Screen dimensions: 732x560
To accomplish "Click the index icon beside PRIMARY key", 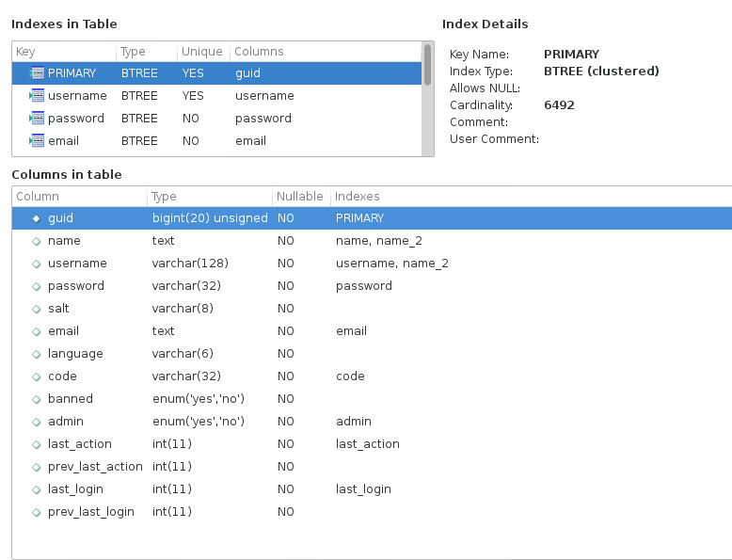I will click(x=37, y=72).
